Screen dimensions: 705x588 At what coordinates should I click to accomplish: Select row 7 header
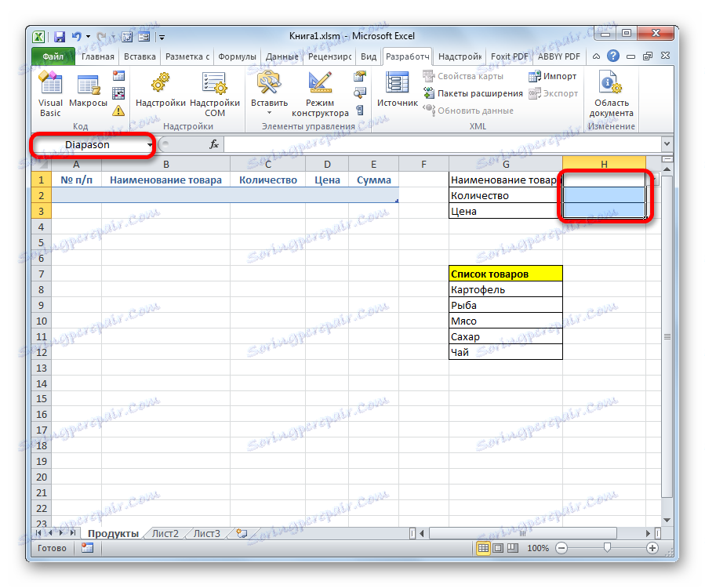tap(42, 274)
